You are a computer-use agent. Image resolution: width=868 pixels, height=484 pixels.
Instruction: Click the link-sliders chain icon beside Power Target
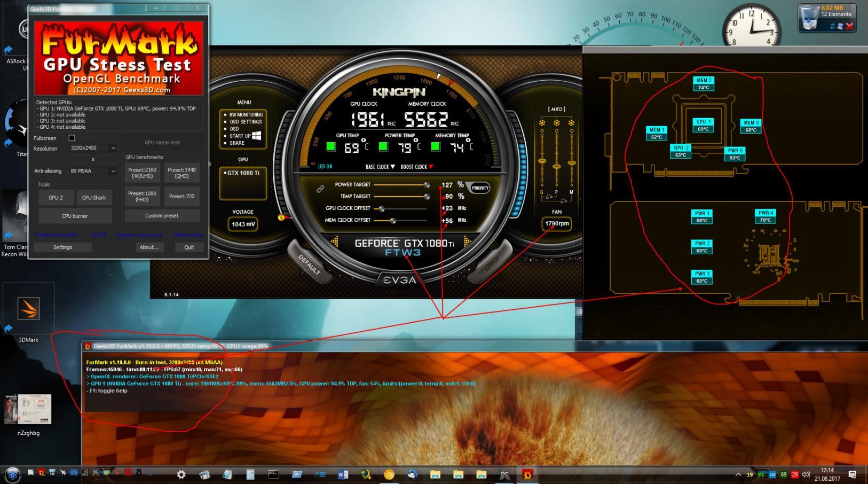(x=320, y=189)
